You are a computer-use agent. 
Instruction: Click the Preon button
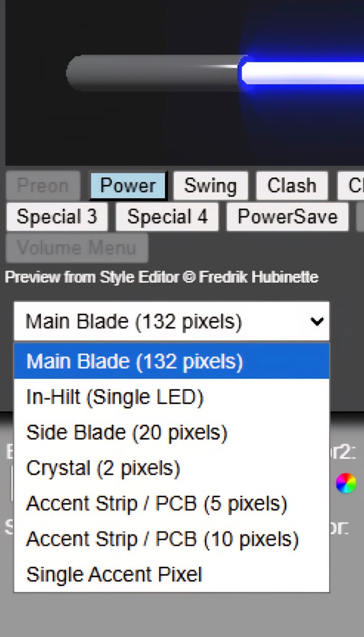coord(43,186)
